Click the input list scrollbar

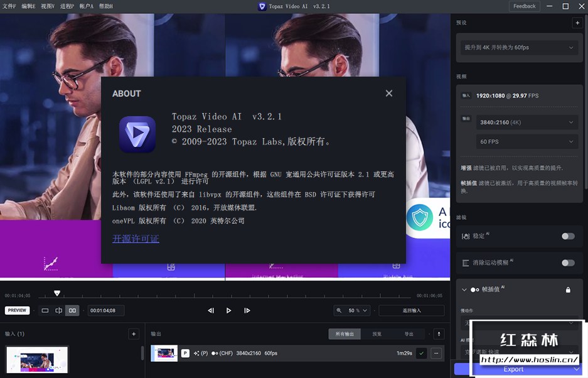[x=142, y=354]
